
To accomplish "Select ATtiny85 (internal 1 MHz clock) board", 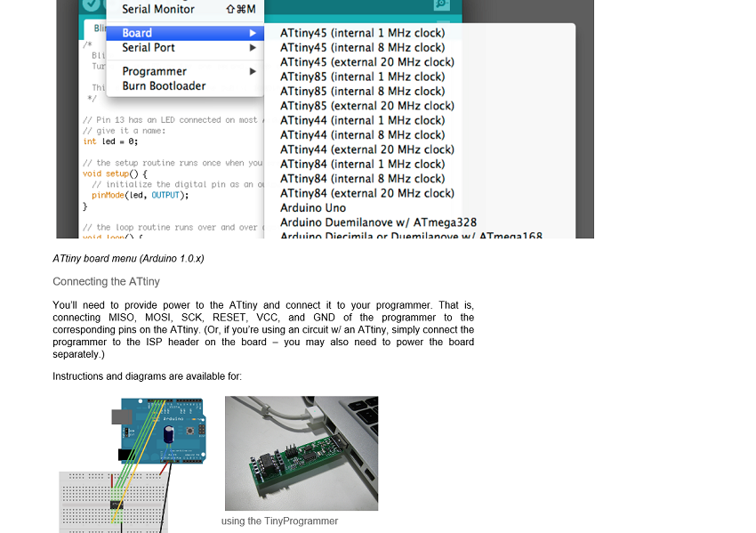I will (x=362, y=77).
